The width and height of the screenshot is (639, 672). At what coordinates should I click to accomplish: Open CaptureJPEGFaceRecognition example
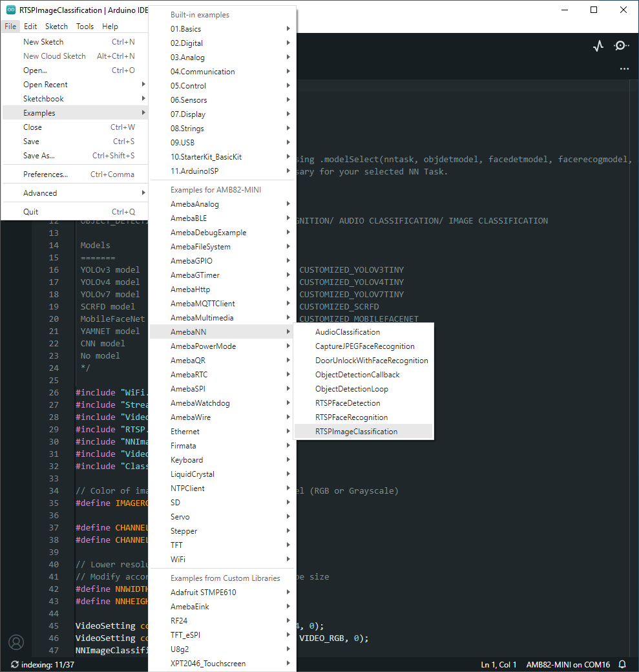[x=364, y=346]
